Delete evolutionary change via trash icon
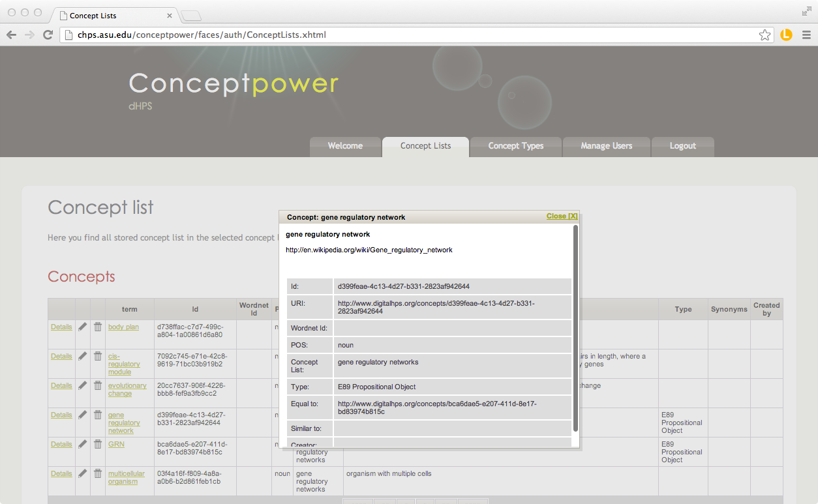The image size is (818, 504). coord(98,385)
